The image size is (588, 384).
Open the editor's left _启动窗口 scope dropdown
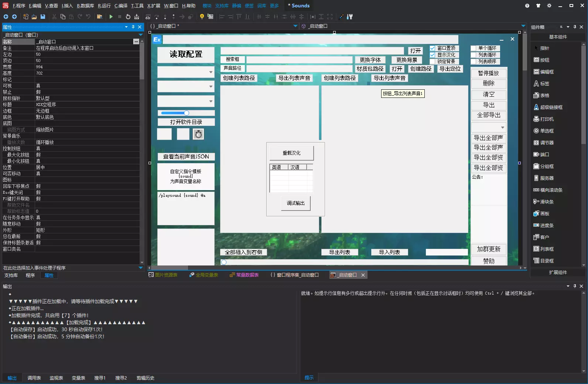(x=295, y=26)
